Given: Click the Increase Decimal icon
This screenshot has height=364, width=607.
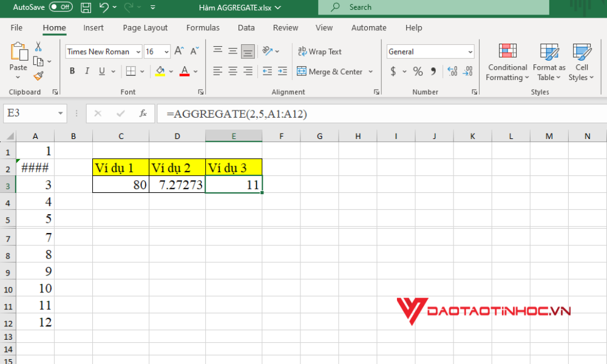Looking at the screenshot, I should pyautogui.click(x=452, y=71).
